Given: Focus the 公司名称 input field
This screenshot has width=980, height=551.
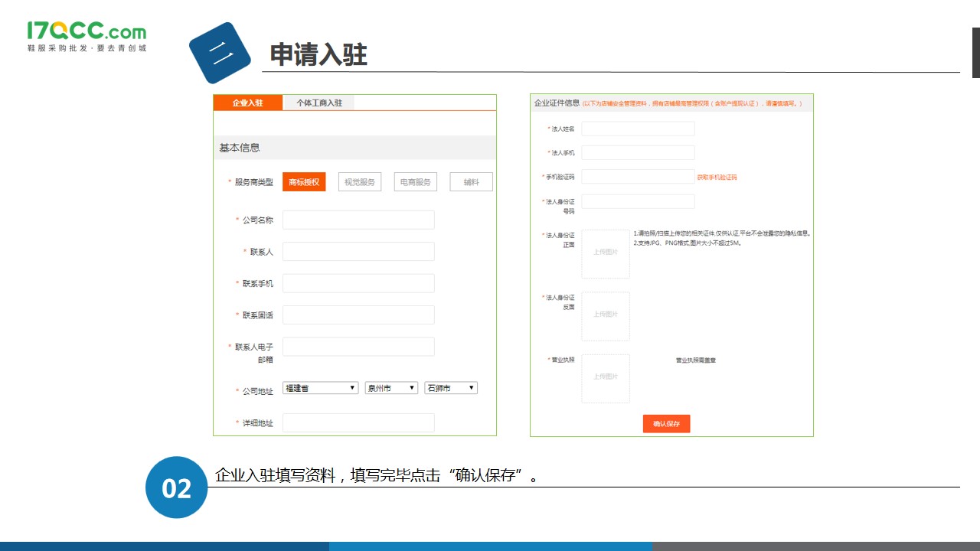Looking at the screenshot, I should coord(358,220).
